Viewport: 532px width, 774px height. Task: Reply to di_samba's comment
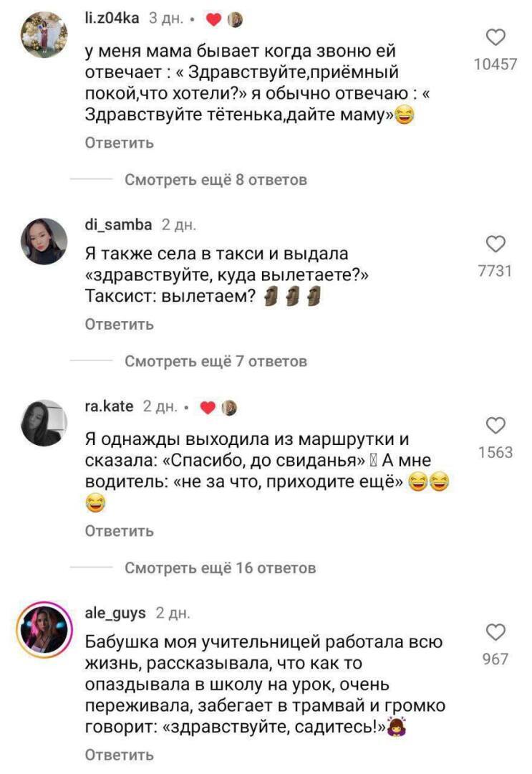click(x=120, y=325)
